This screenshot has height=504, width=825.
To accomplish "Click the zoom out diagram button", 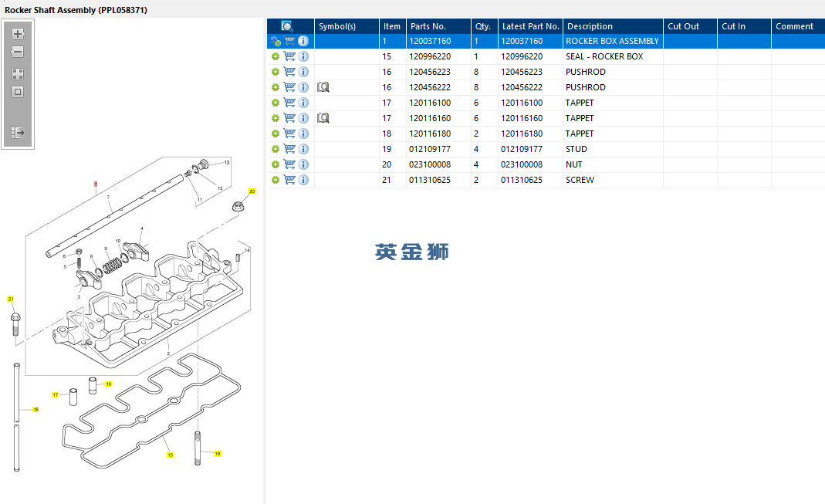I will (18, 52).
